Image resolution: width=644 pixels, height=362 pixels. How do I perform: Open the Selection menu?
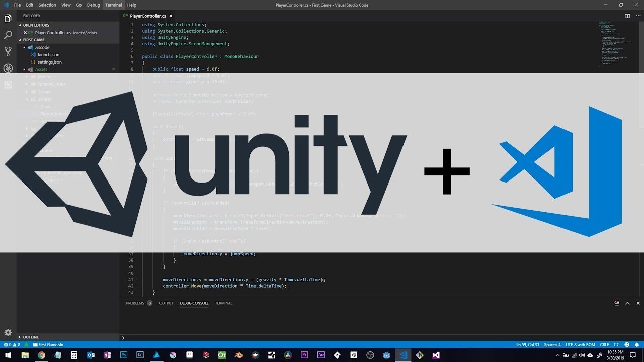coord(47,5)
